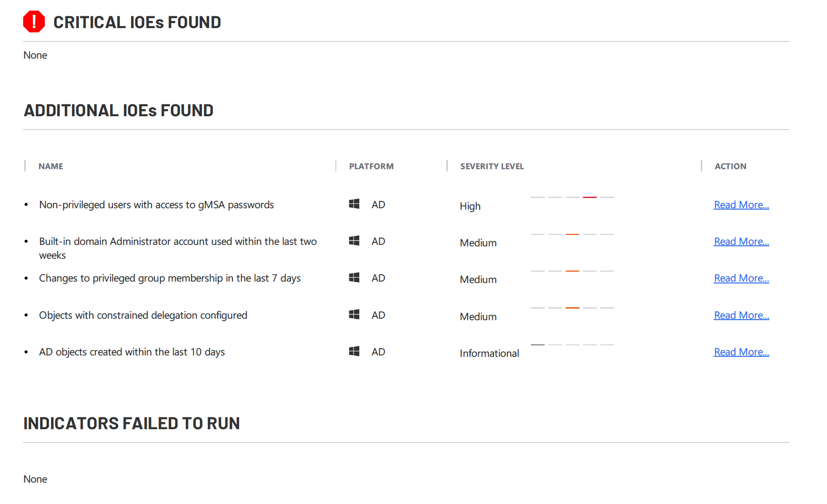This screenshot has width=827, height=504.
Task: Click Windows icon for AD objects created row
Action: (x=354, y=351)
